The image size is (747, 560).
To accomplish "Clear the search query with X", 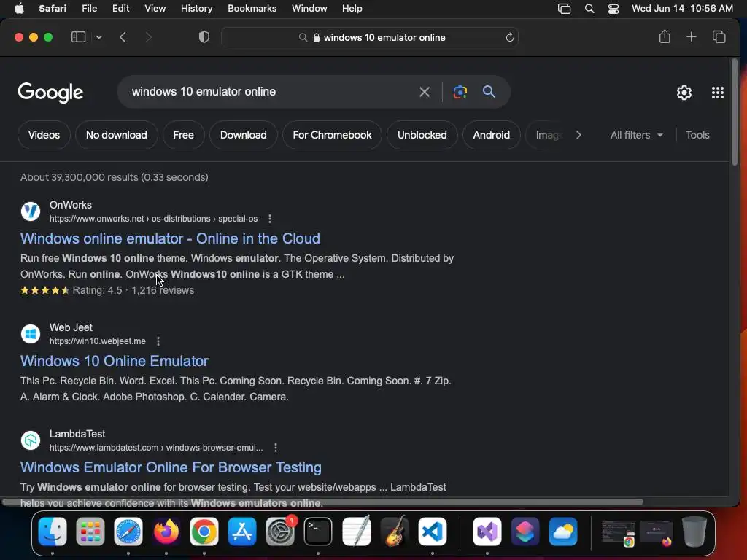I will click(x=425, y=92).
